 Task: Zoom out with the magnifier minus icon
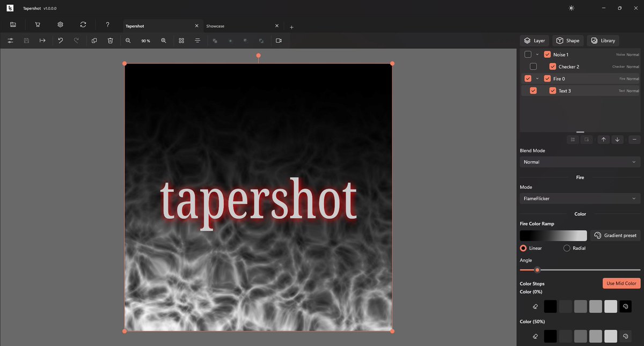(128, 41)
